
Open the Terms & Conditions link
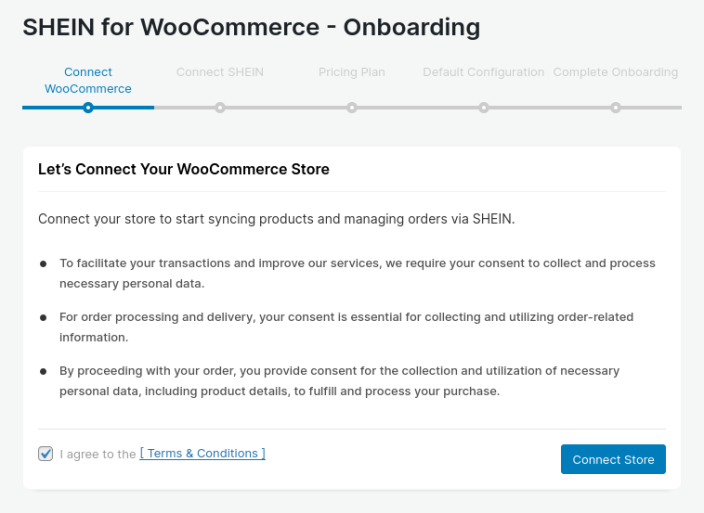coord(202,453)
